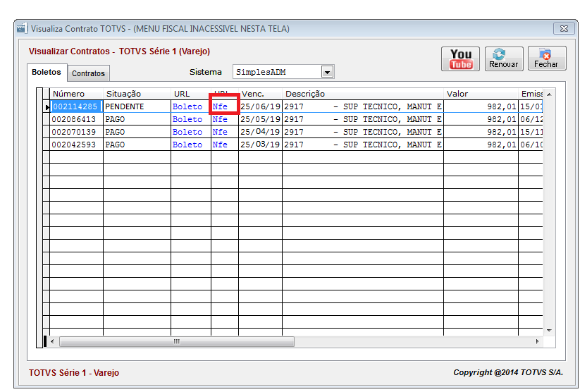
Task: Click PAGO status for boleto 002042593
Action: tap(137, 145)
